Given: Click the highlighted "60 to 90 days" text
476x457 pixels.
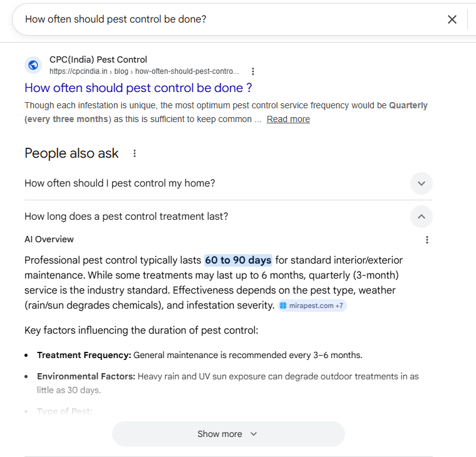Looking at the screenshot, I should (x=238, y=260).
